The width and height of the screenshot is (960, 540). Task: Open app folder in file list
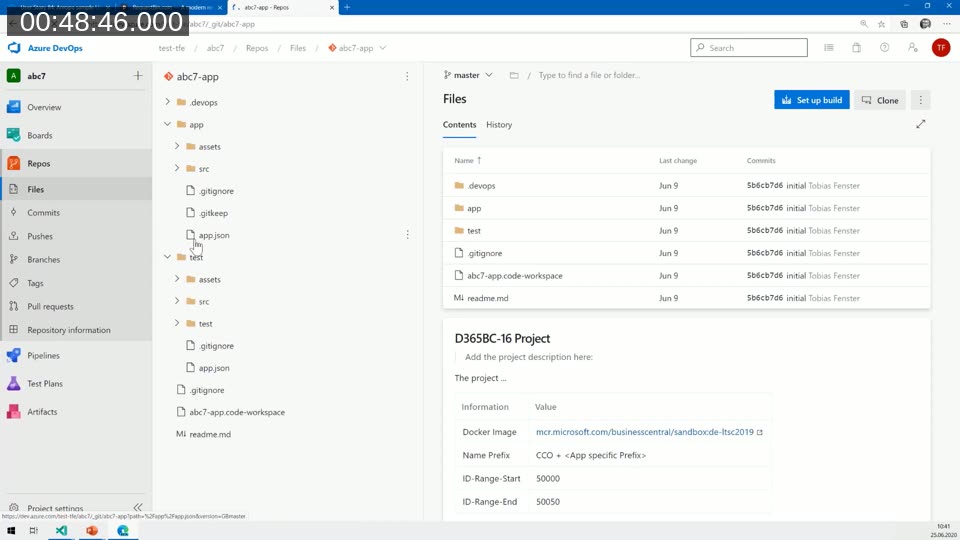(474, 208)
